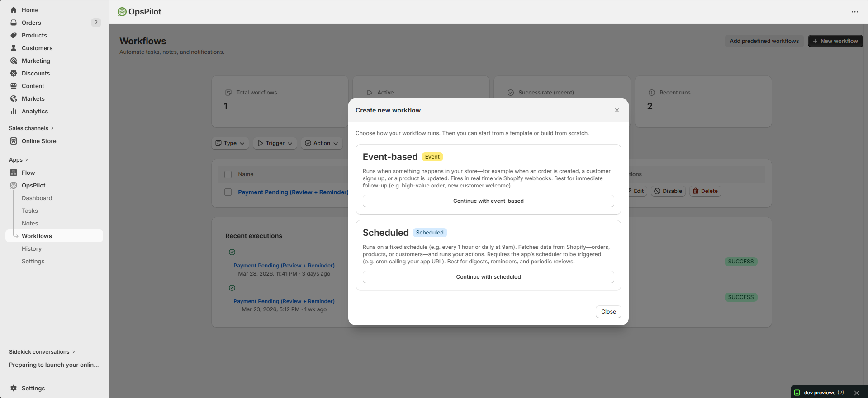
Task: Open Tasks under OpsPilot
Action: pyautogui.click(x=30, y=211)
